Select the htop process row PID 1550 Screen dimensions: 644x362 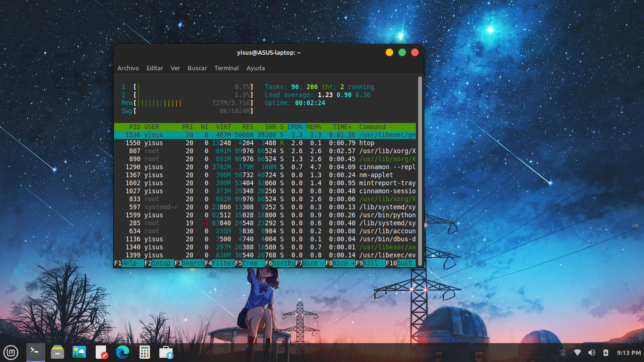tap(265, 143)
